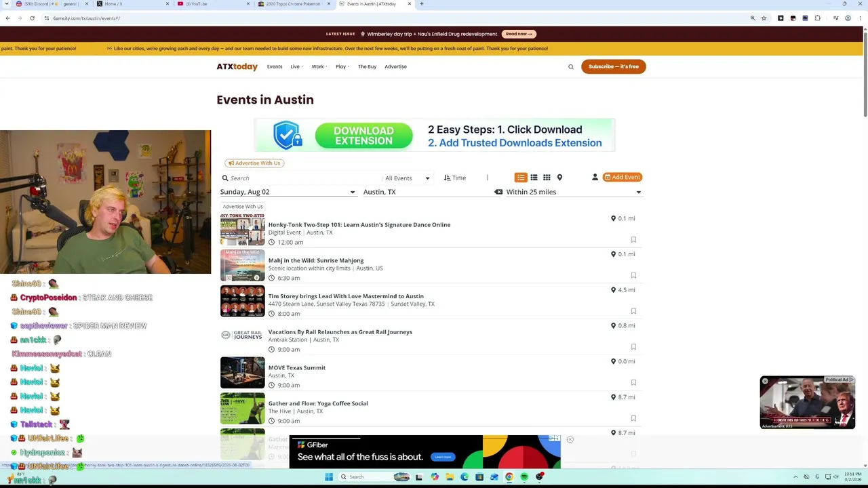Open the Within 25 miles distance dropdown

point(574,192)
